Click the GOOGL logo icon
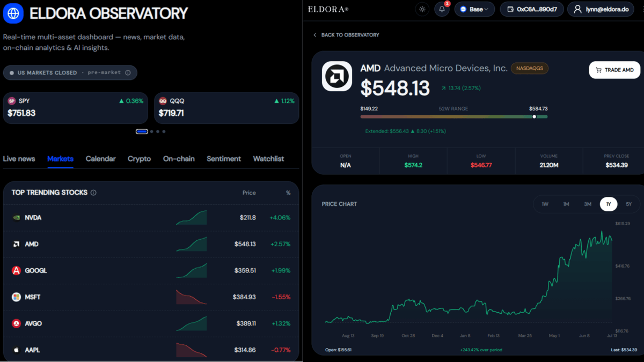Screen dimensions: 644x362 [x=16, y=270]
